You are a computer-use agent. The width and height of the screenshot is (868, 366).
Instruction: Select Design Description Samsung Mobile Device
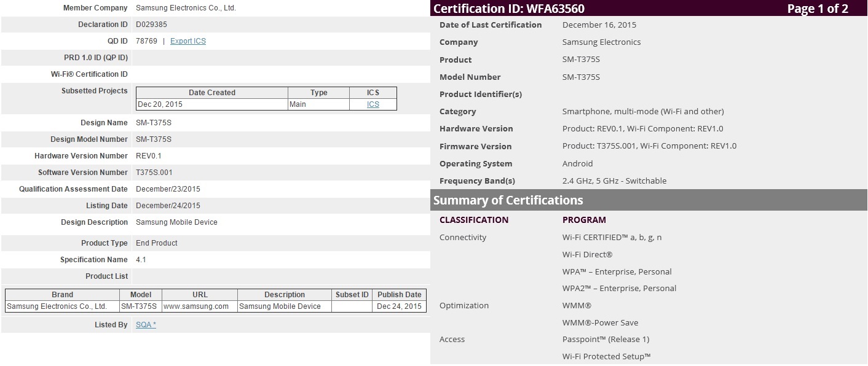point(176,222)
